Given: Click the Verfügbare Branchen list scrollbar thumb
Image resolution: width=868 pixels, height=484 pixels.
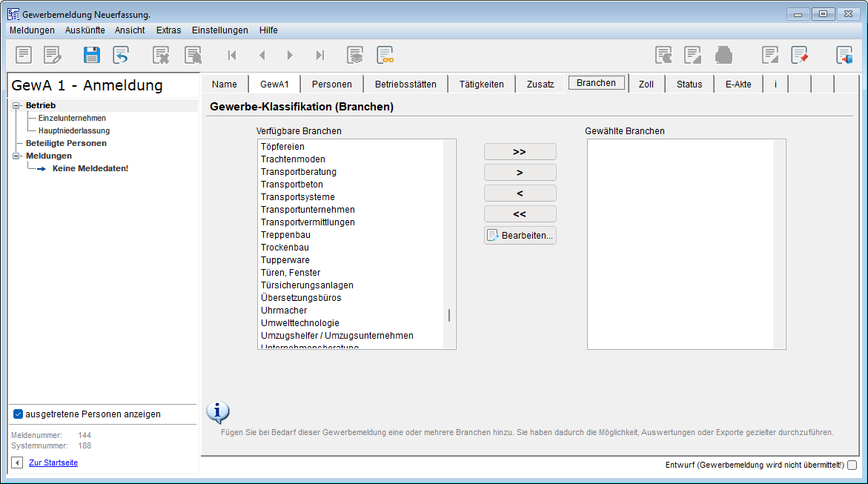Looking at the screenshot, I should click(449, 315).
